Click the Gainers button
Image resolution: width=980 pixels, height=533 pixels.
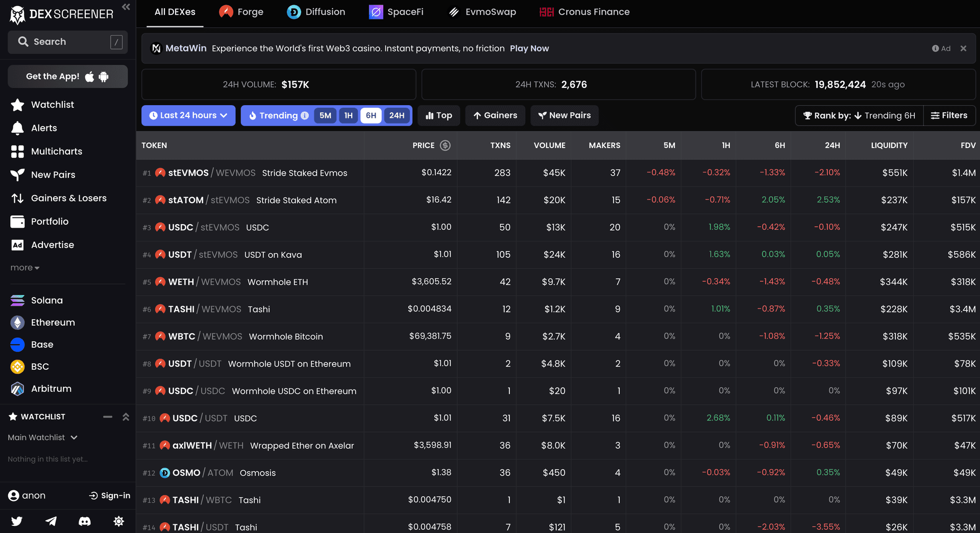click(x=495, y=115)
